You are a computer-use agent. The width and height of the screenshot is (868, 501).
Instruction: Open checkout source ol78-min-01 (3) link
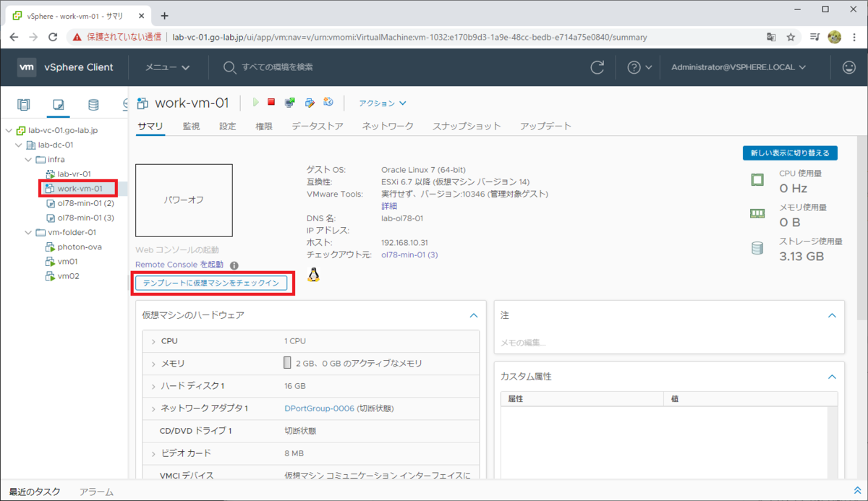coord(409,254)
